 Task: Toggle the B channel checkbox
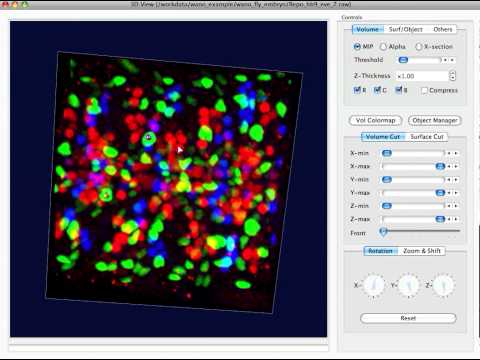pos(399,90)
